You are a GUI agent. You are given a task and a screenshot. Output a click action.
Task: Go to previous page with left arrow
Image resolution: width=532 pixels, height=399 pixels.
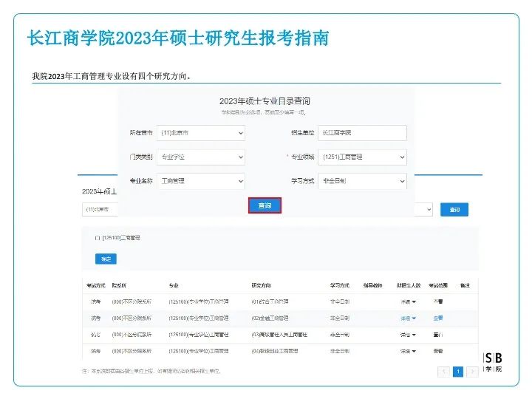pyautogui.click(x=444, y=372)
